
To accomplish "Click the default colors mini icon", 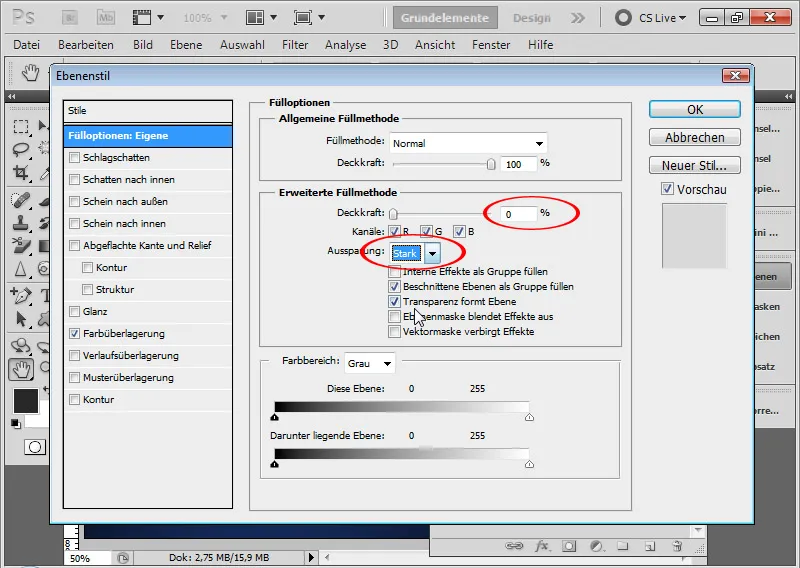I will click(16, 423).
